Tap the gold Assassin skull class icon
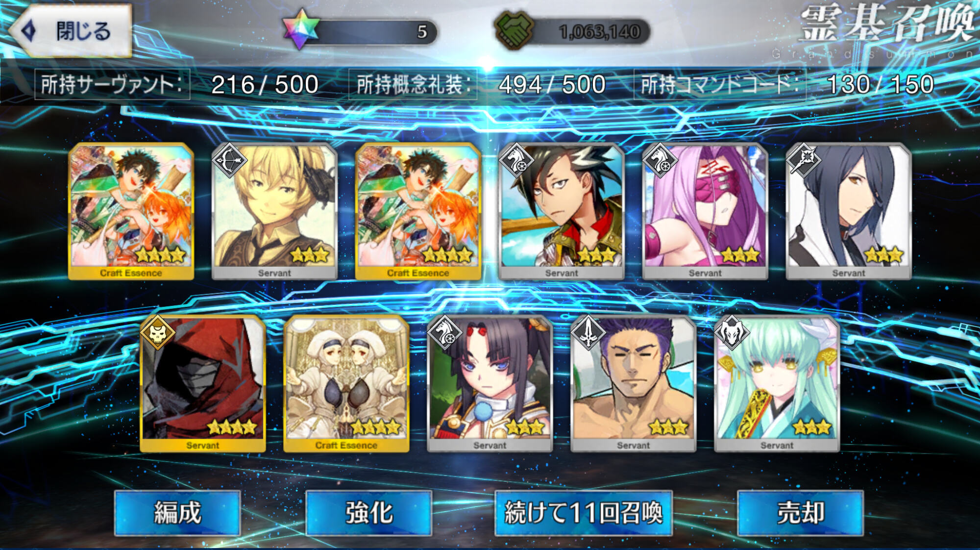The width and height of the screenshot is (980, 550). (x=157, y=332)
